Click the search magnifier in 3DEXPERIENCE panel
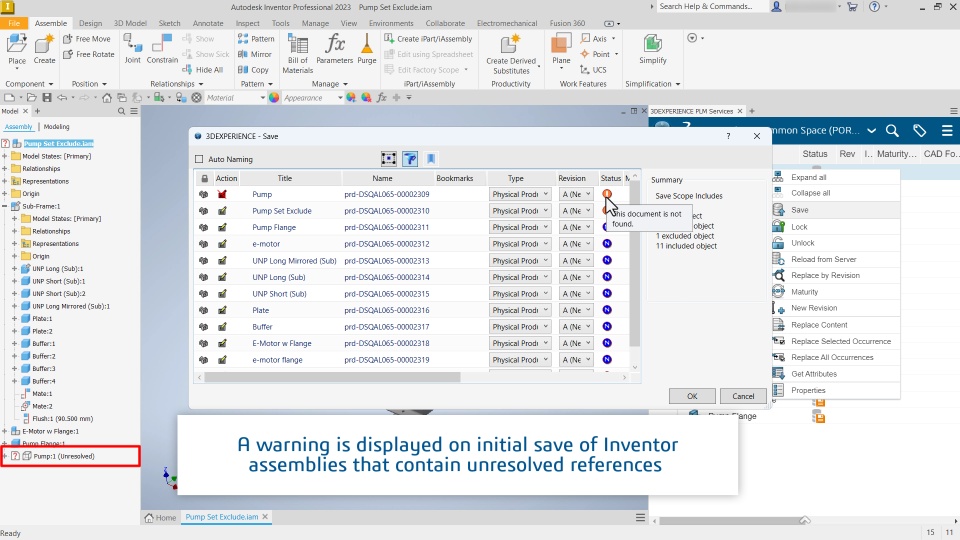Viewport: 960px width, 540px height. [x=892, y=130]
